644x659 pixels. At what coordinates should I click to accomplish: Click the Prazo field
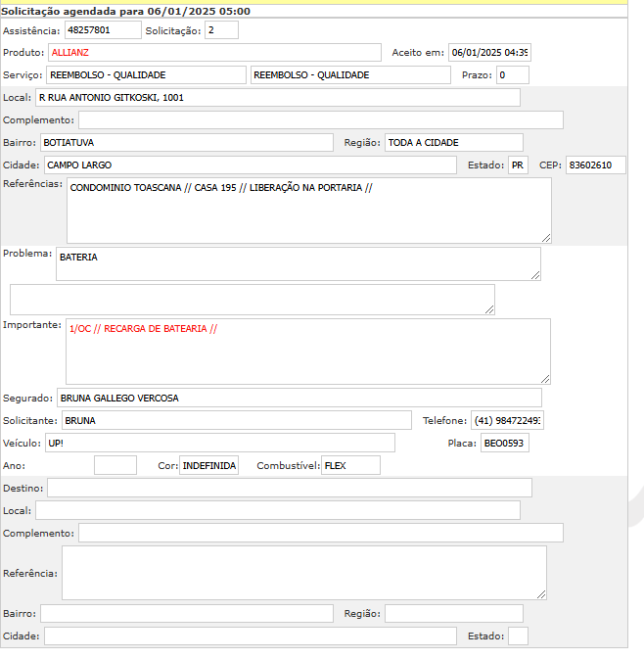512,75
